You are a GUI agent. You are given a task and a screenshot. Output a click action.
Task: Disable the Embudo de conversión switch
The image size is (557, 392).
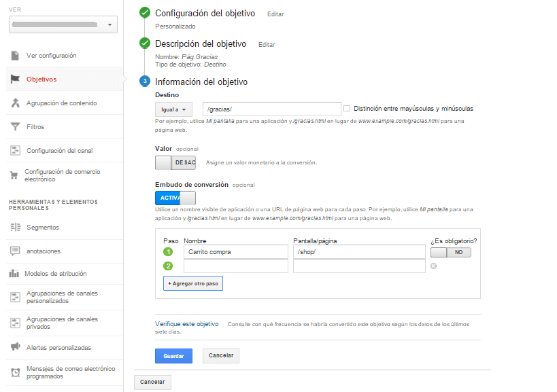click(175, 198)
